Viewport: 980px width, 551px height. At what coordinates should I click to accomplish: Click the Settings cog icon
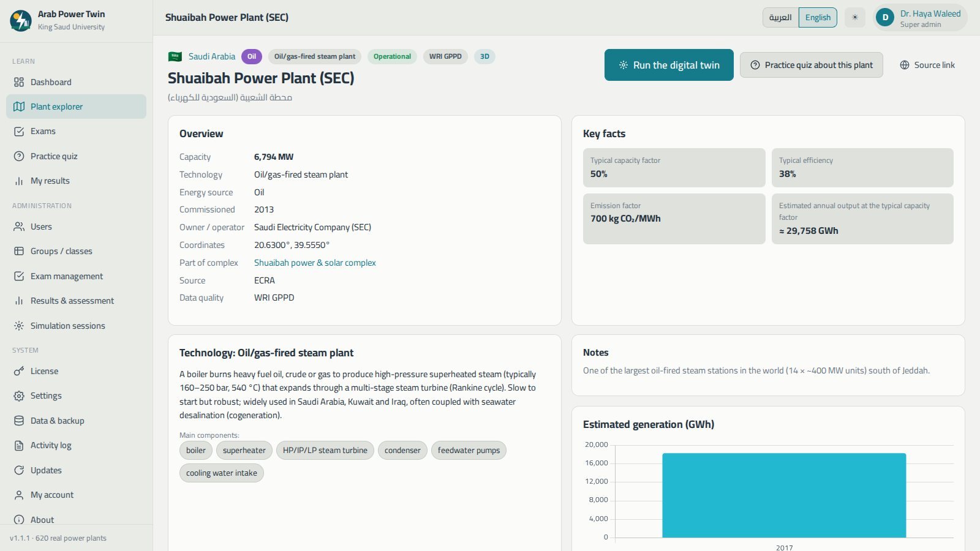point(19,395)
